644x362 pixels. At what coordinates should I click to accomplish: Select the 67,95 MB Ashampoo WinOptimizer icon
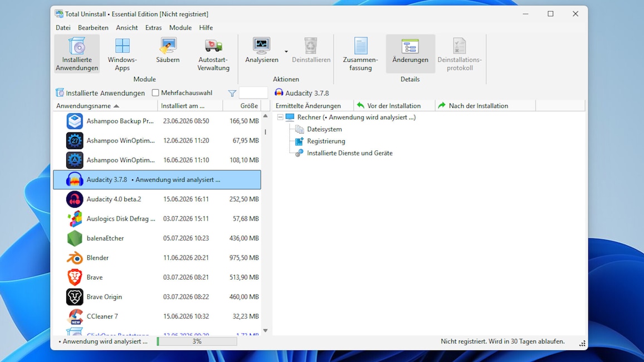click(x=74, y=140)
